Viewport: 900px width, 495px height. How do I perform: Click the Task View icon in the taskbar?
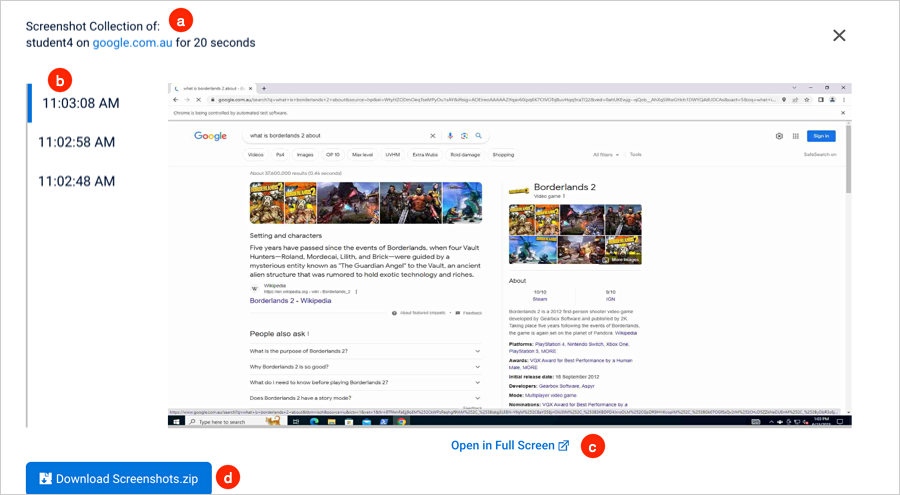(296, 421)
